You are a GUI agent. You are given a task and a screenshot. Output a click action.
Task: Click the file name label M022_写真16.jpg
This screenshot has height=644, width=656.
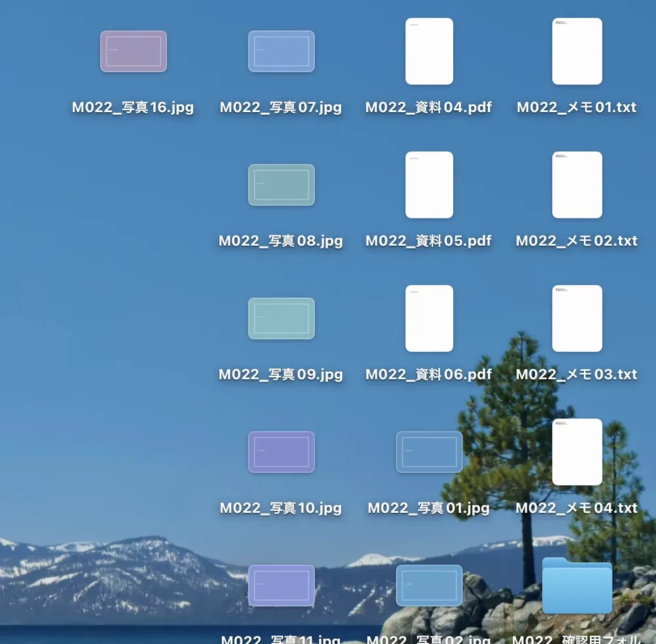click(133, 108)
